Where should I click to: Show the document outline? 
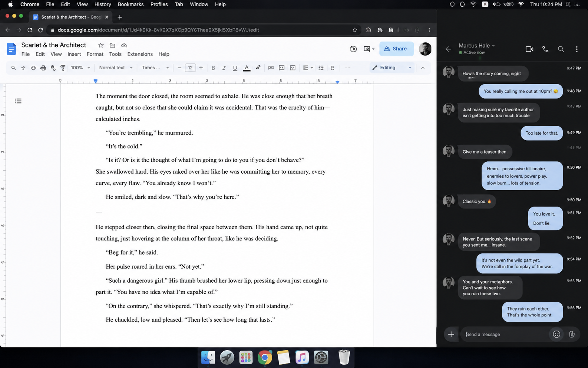point(18,101)
